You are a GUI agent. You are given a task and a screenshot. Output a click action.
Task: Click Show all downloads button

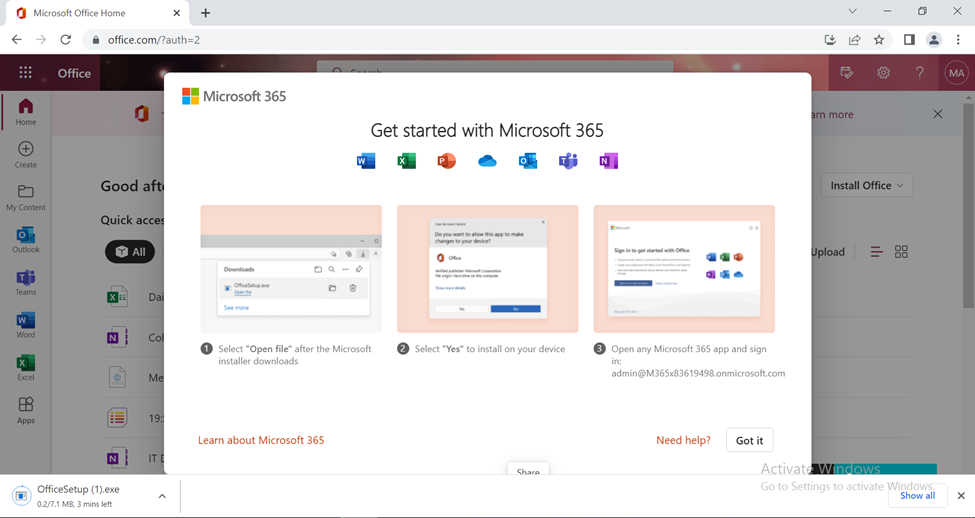(x=917, y=496)
